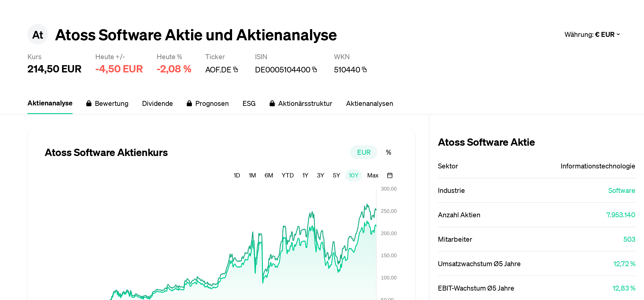Select the Max time range
Screen dimensions: 644x300
click(x=373, y=175)
